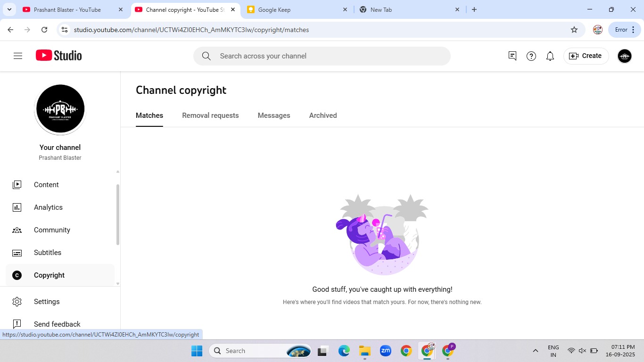Open the hamburger navigation menu
The image size is (644, 362).
click(18, 56)
